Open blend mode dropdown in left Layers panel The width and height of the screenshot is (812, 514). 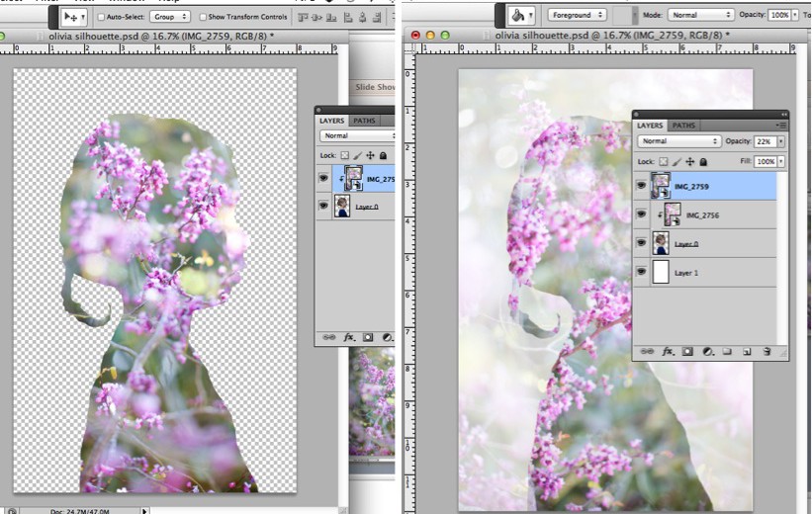(357, 135)
